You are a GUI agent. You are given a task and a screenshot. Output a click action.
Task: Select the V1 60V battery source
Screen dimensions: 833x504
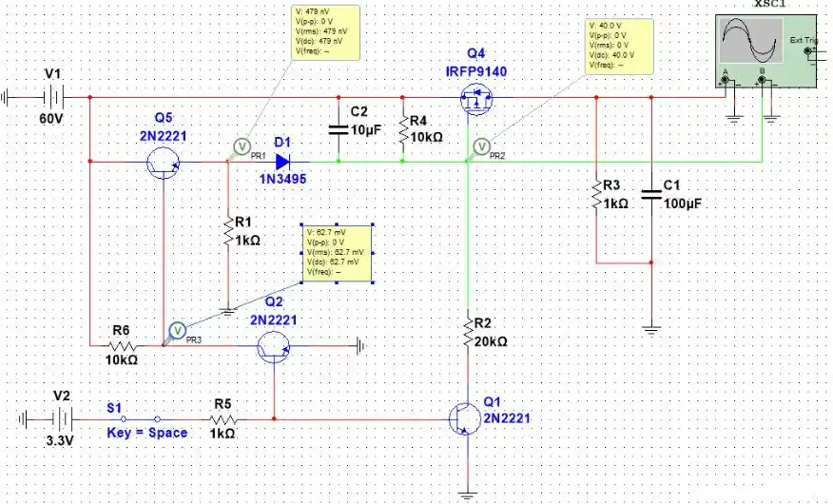(53, 97)
